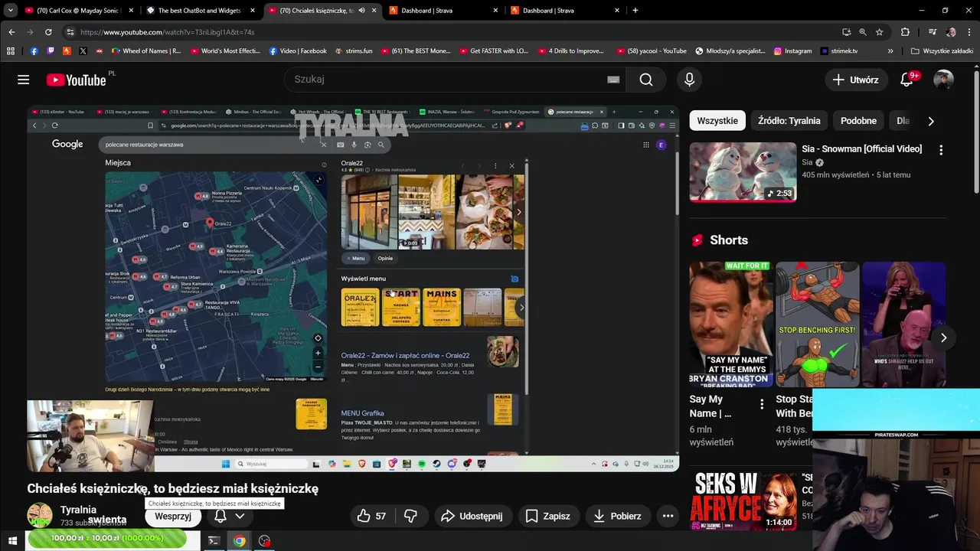Screen dimensions: 980x551
Task: Open YouTube notifications bell
Action: (907, 80)
